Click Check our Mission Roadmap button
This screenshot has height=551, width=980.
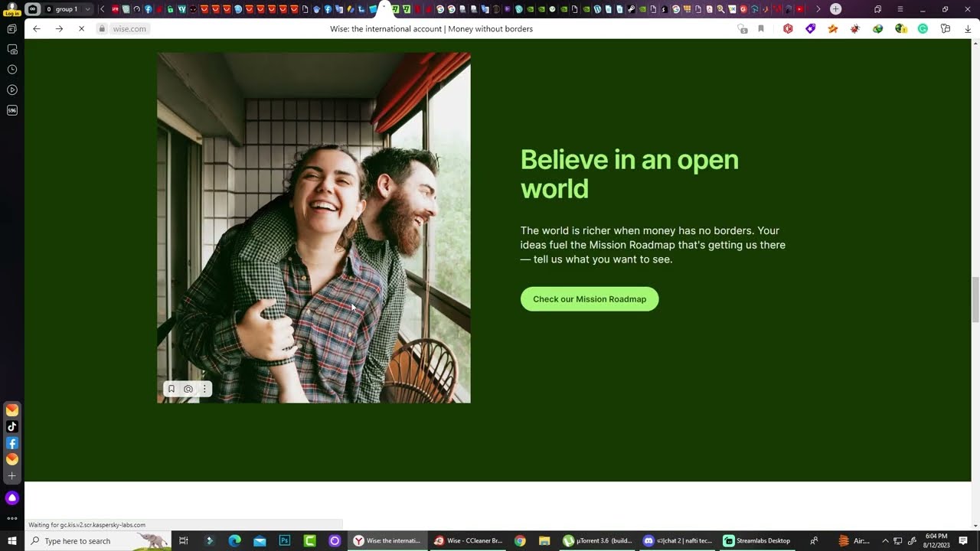590,299
